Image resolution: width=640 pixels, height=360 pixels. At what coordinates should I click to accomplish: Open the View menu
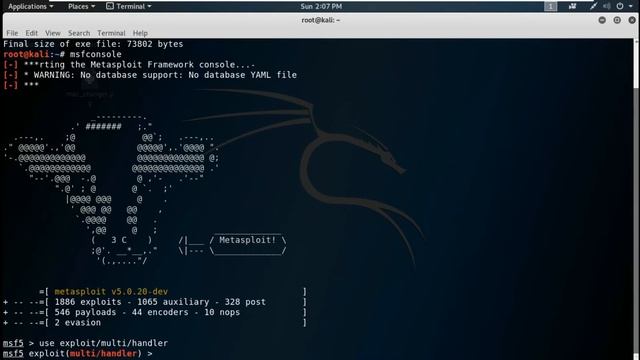pos(53,33)
